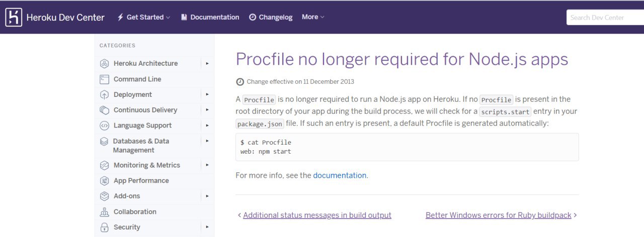This screenshot has width=644, height=237.
Task: Open the More dropdown in navbar
Action: point(312,17)
